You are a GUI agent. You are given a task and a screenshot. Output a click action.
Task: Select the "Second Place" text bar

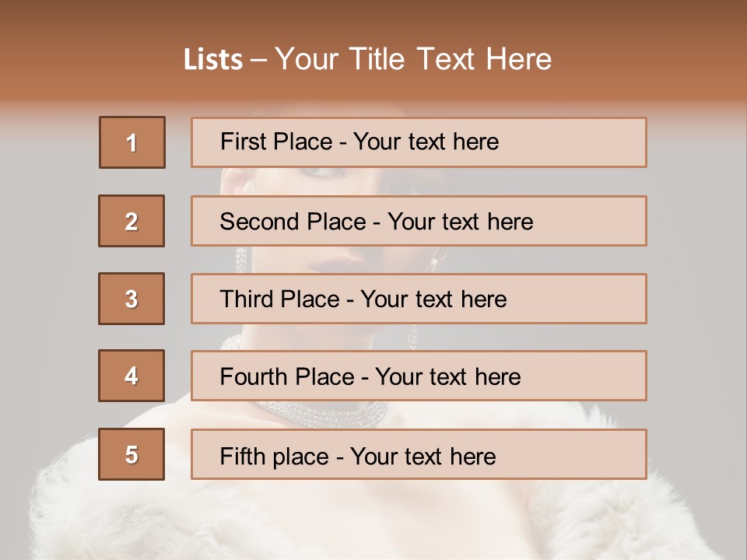tap(419, 221)
